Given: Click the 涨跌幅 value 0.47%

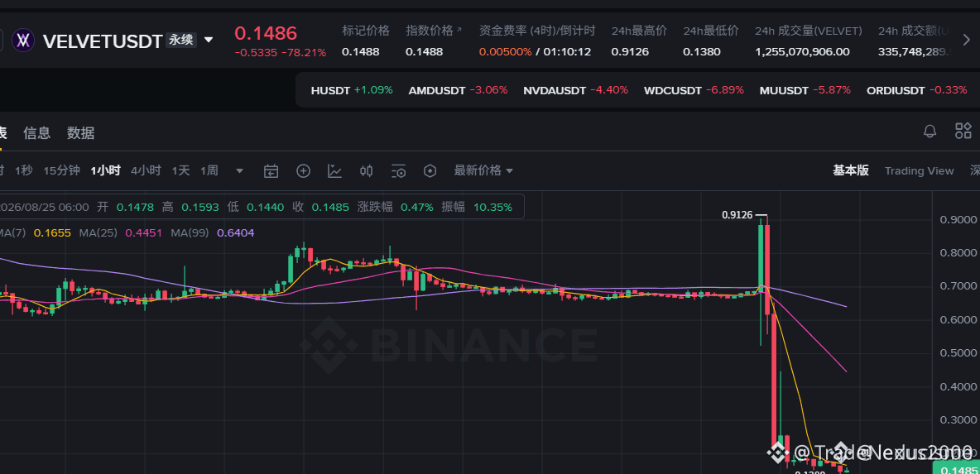Looking at the screenshot, I should coord(417,207).
